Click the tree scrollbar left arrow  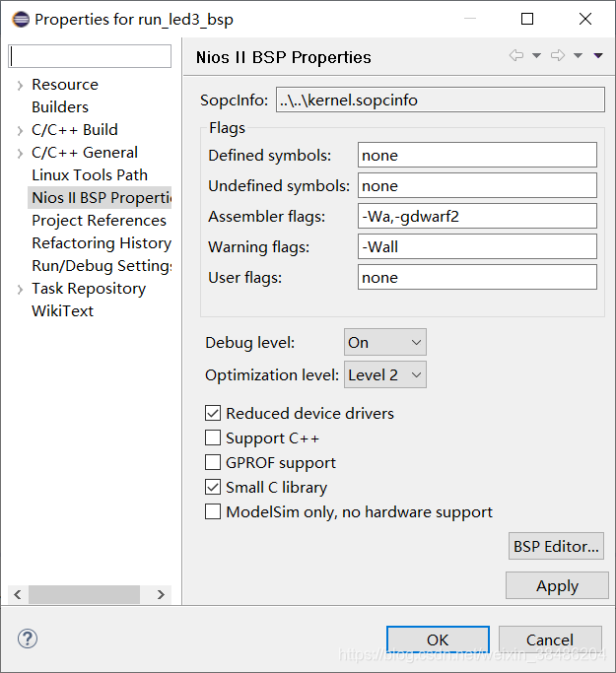point(18,594)
